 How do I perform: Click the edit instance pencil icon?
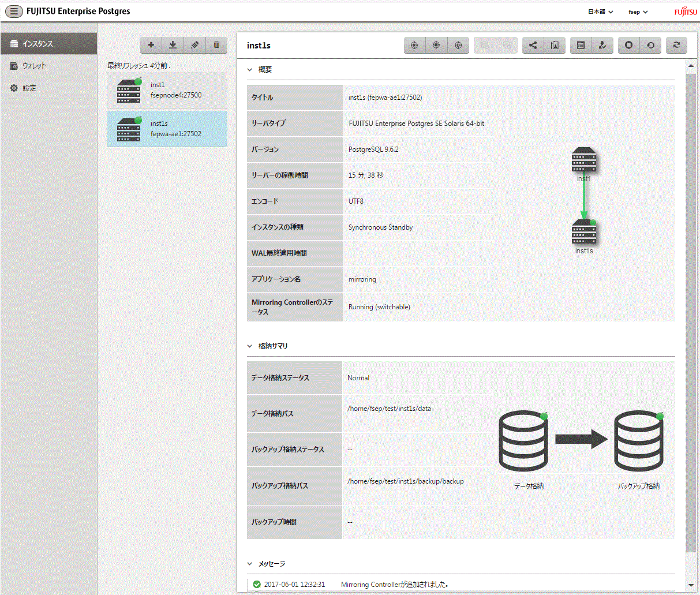[x=195, y=45]
